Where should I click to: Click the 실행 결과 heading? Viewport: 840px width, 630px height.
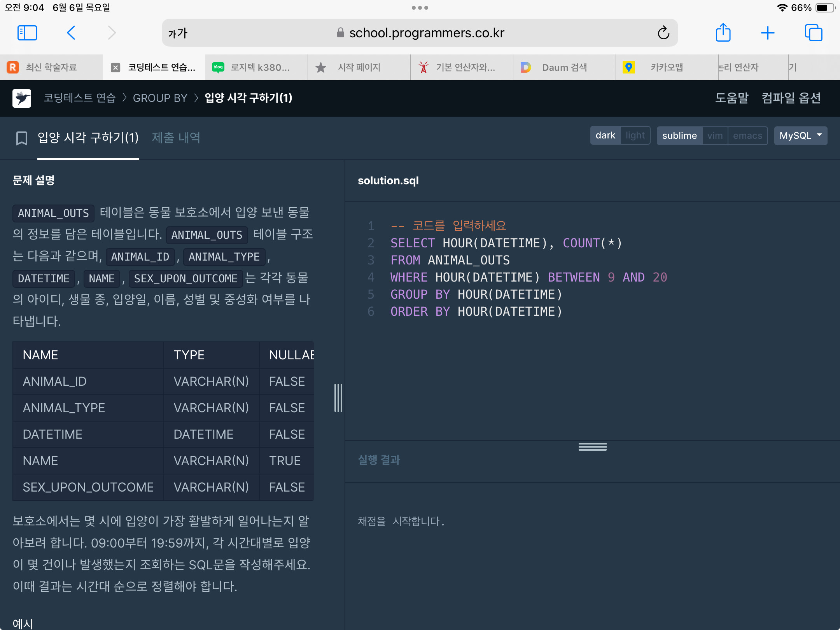tap(379, 460)
